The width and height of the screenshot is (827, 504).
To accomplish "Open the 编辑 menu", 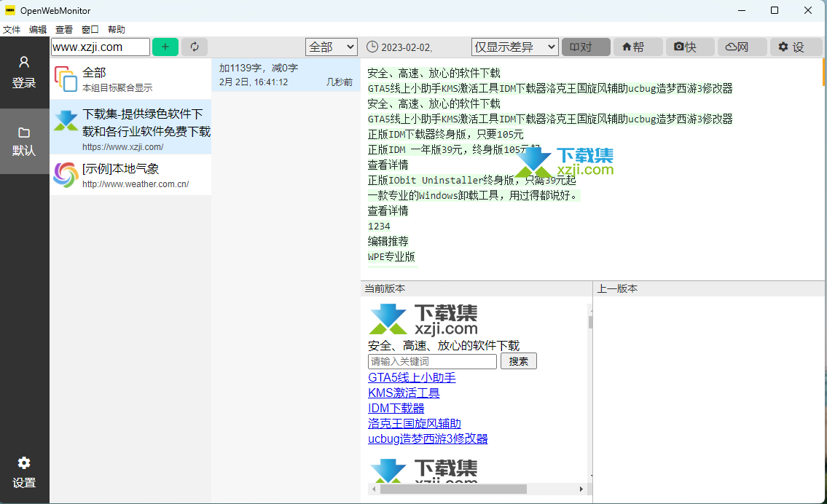I will [x=38, y=30].
